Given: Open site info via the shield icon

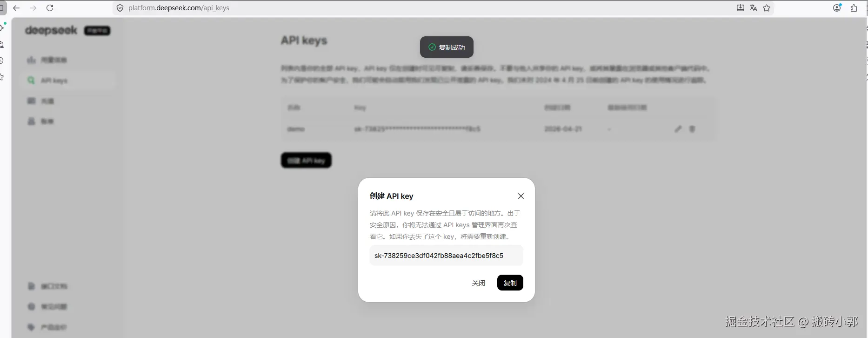Looking at the screenshot, I should (120, 8).
